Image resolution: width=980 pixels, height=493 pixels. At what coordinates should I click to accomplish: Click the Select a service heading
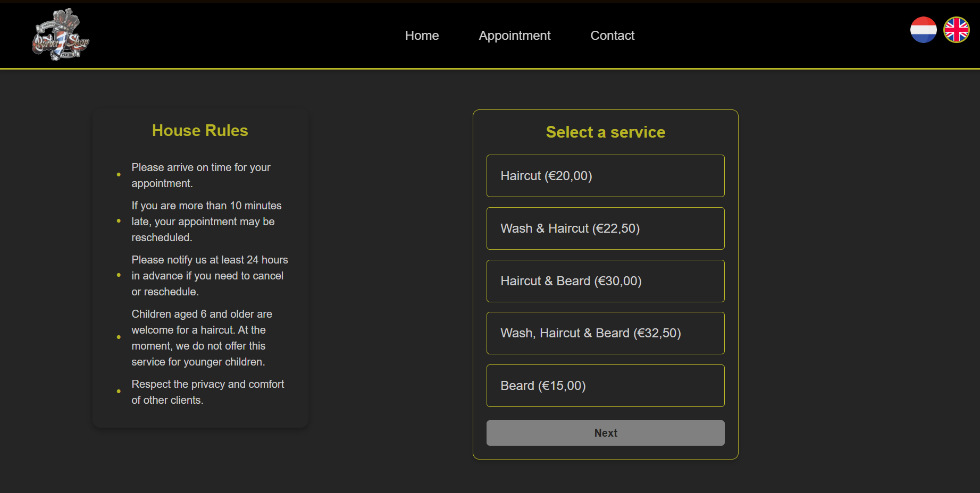point(605,132)
